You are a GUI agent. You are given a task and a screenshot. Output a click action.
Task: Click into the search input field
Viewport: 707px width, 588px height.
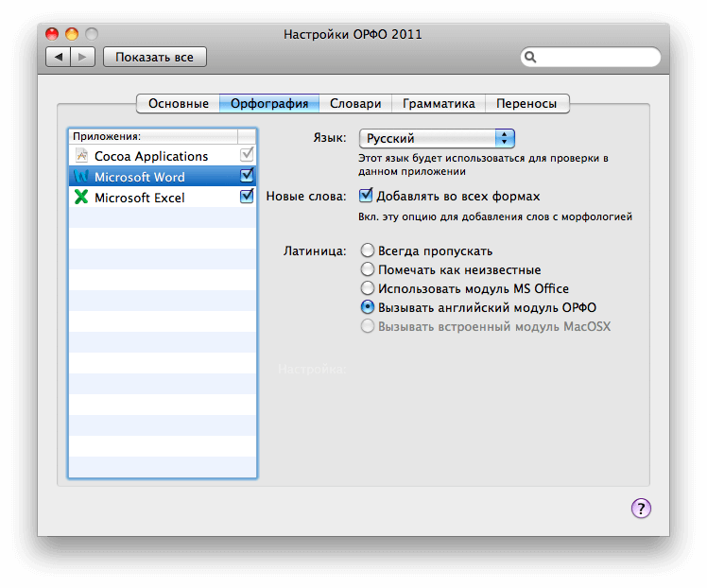click(x=591, y=57)
